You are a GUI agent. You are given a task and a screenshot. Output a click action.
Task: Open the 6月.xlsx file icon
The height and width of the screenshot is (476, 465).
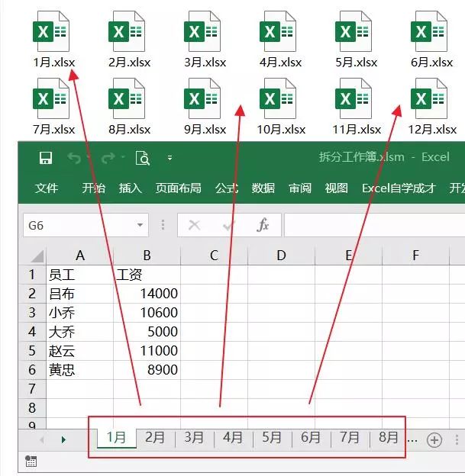pyautogui.click(x=429, y=31)
